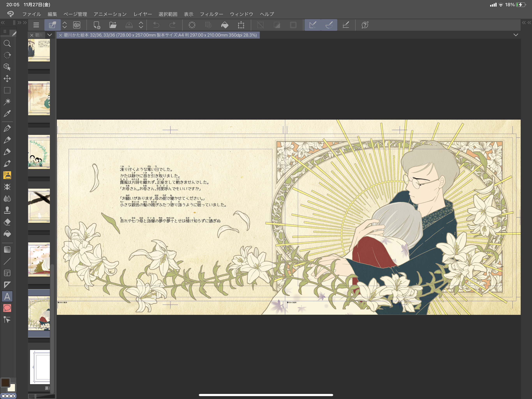Toggle snap to grid
This screenshot has width=532, height=399.
[346, 25]
